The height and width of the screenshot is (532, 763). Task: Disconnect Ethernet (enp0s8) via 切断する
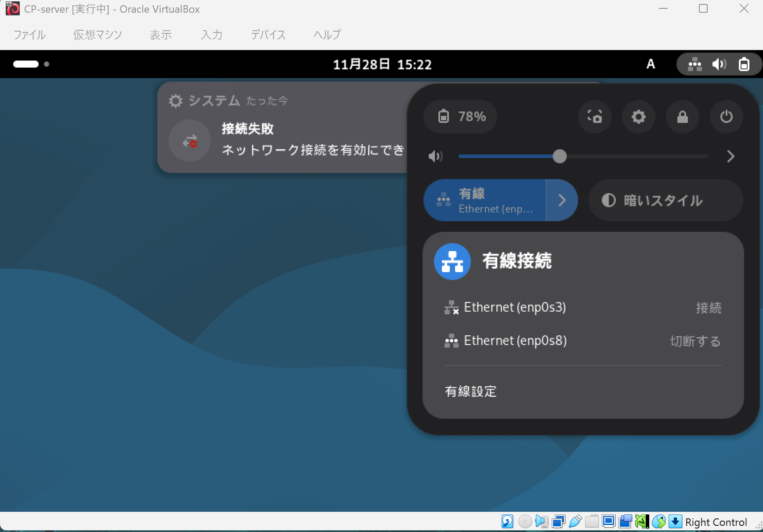(x=695, y=341)
